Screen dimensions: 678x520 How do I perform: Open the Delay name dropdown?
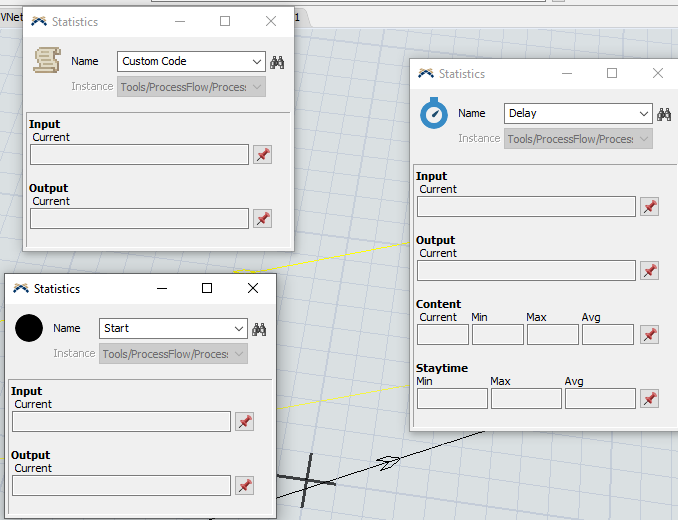point(643,114)
